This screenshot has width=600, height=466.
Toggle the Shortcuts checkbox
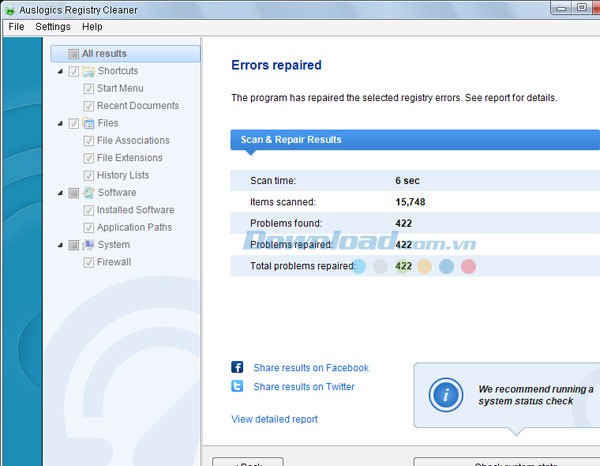[x=73, y=71]
